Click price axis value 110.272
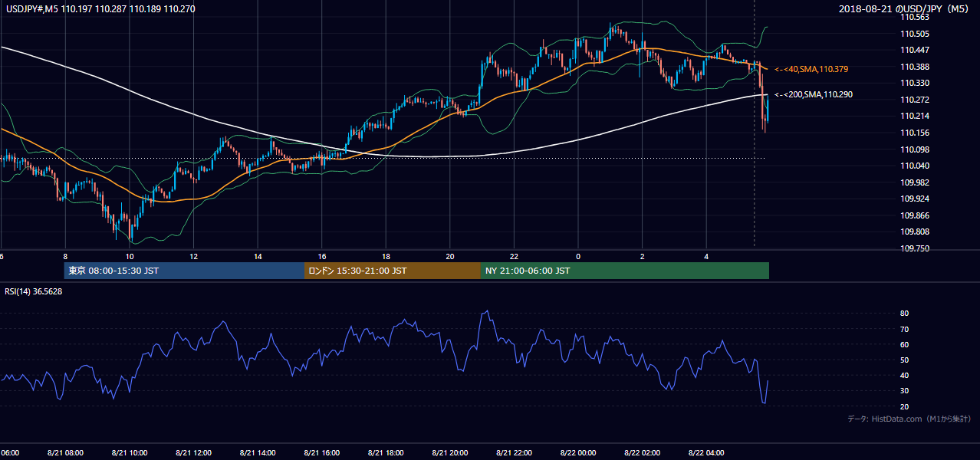980x460 pixels. 915,100
